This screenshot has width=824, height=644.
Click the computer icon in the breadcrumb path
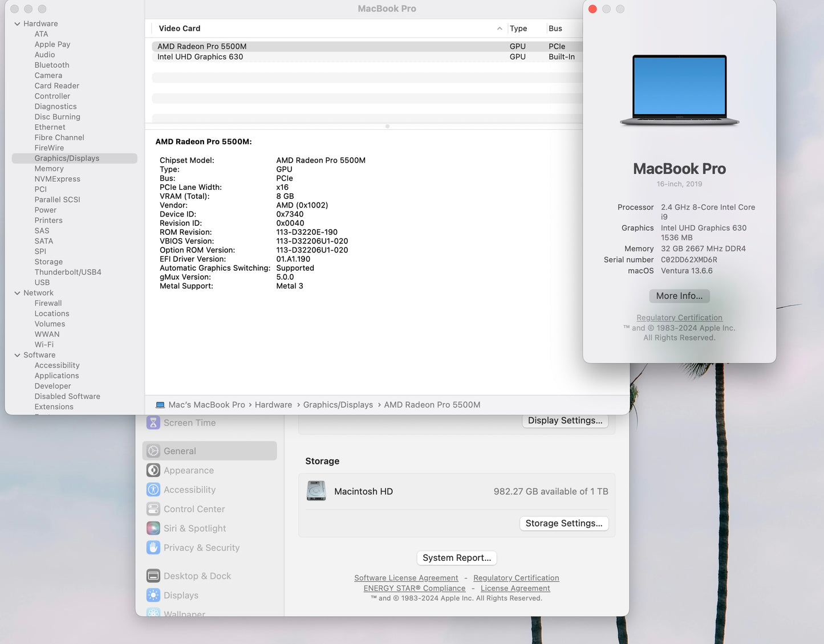160,405
